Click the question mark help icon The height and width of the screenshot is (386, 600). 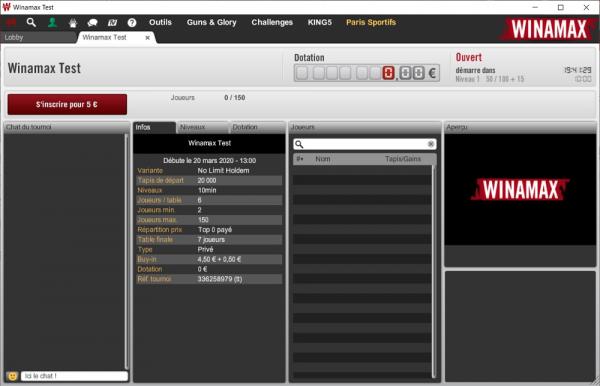click(x=132, y=23)
